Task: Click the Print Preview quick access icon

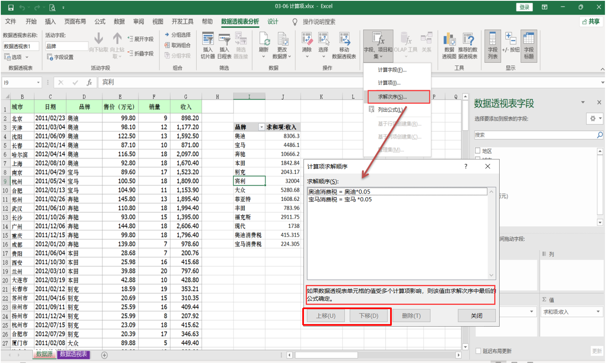Action: [x=52, y=7]
